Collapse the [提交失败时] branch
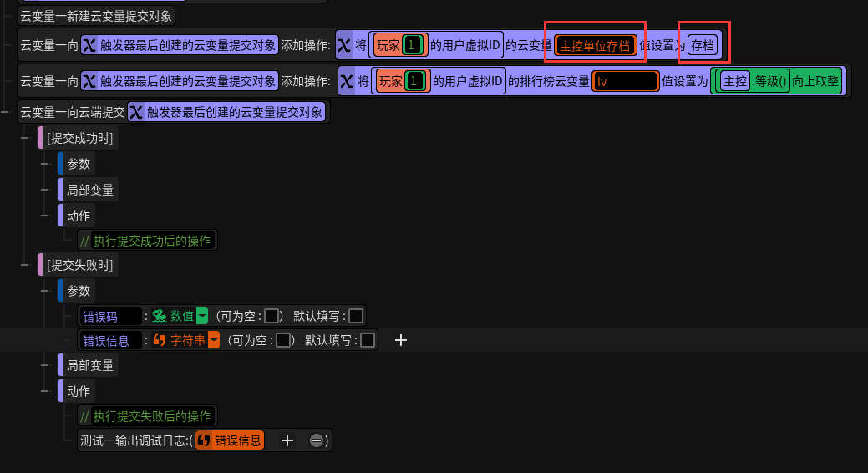 coord(24,265)
